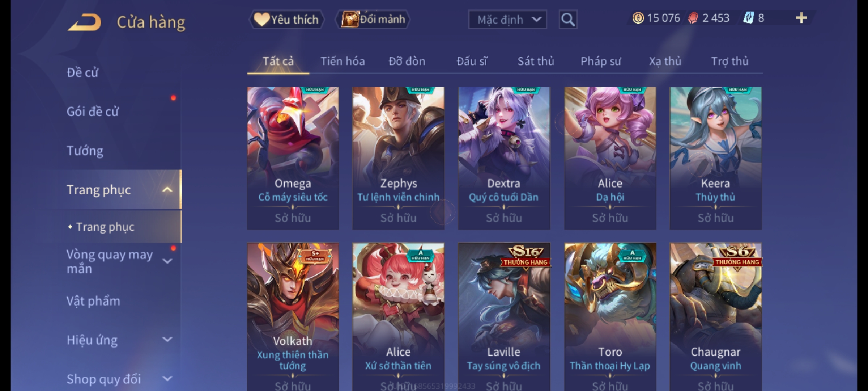Tap the blue ticket currency icon

pyautogui.click(x=748, y=18)
